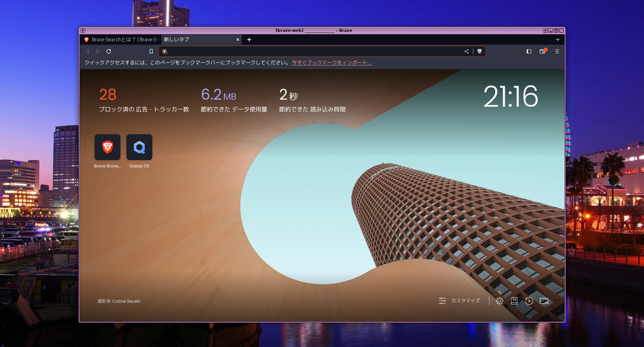This screenshot has width=644, height=347.
Task: Reload the page with the refresh icon
Action: click(108, 52)
